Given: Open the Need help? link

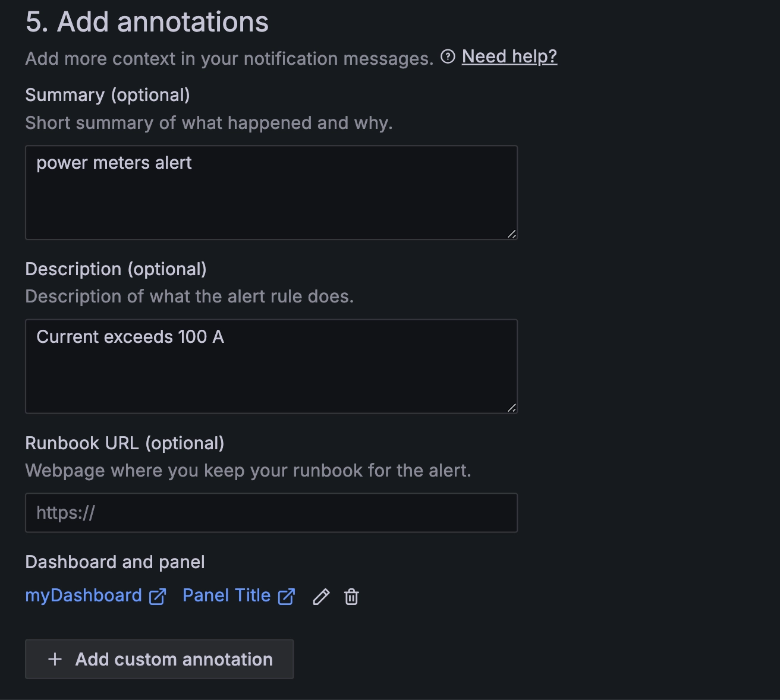Looking at the screenshot, I should (x=509, y=56).
